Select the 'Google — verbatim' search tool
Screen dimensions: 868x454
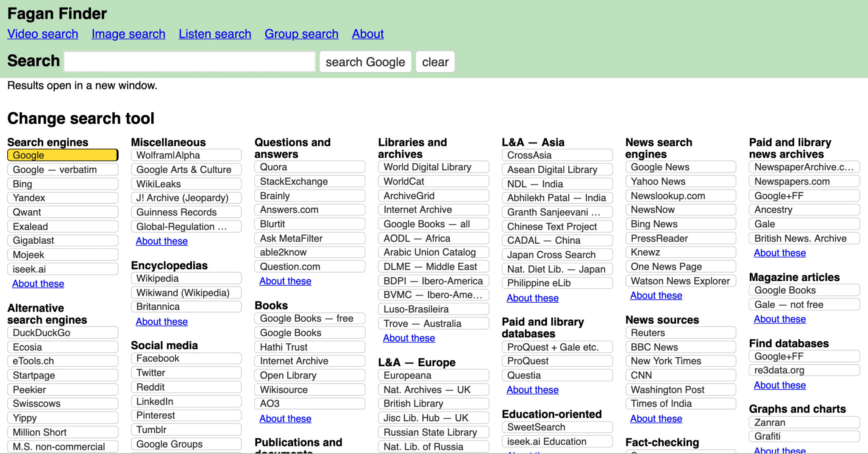click(x=63, y=170)
